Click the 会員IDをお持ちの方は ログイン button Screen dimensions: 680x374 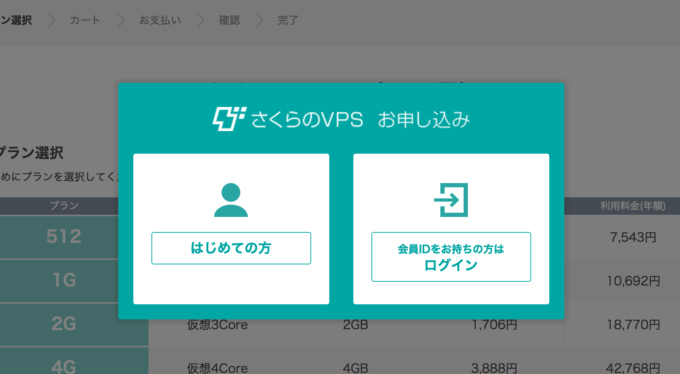click(451, 257)
